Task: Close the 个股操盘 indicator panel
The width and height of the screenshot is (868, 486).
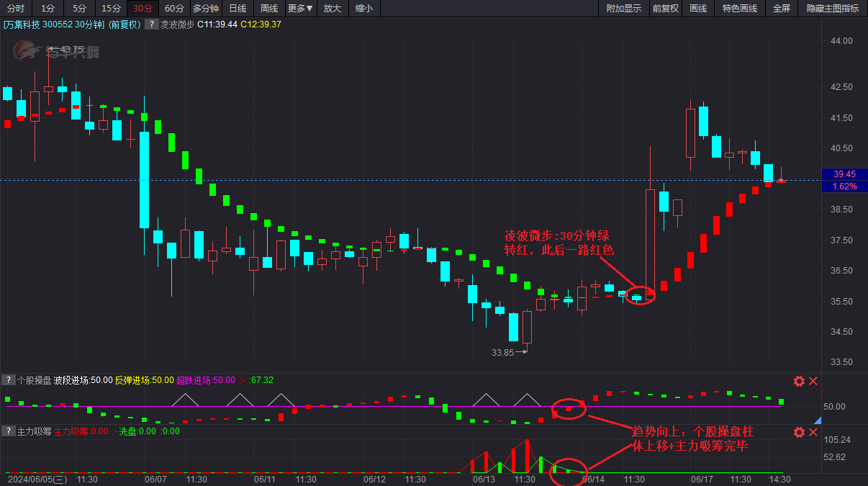Action: pyautogui.click(x=813, y=382)
